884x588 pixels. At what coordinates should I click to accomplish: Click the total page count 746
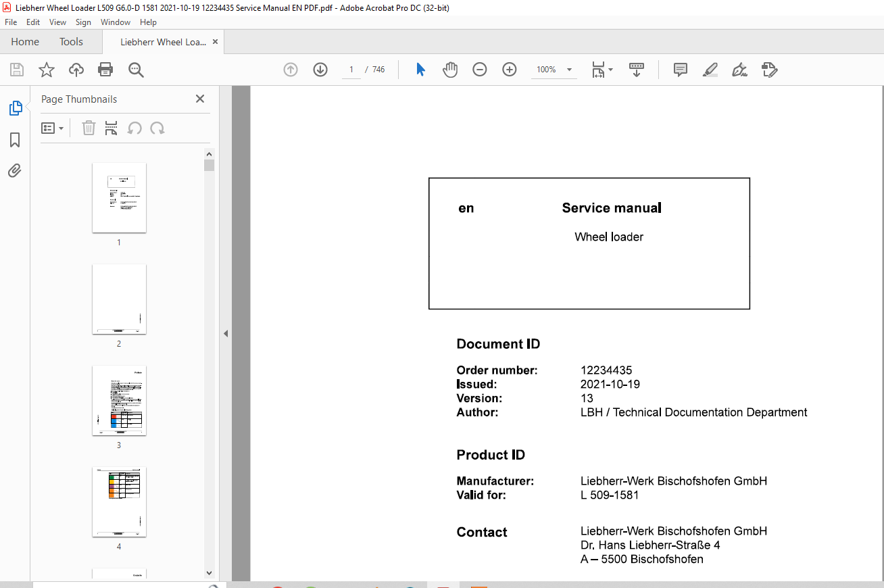pyautogui.click(x=378, y=70)
